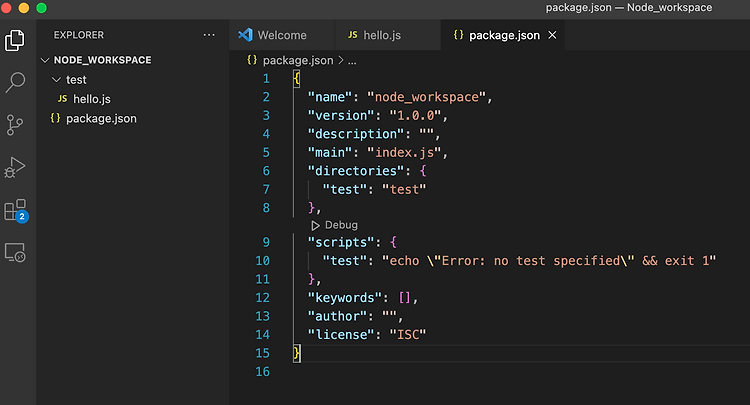Click the "1.0.0" version value
The image size is (750, 405).
[x=415, y=116]
